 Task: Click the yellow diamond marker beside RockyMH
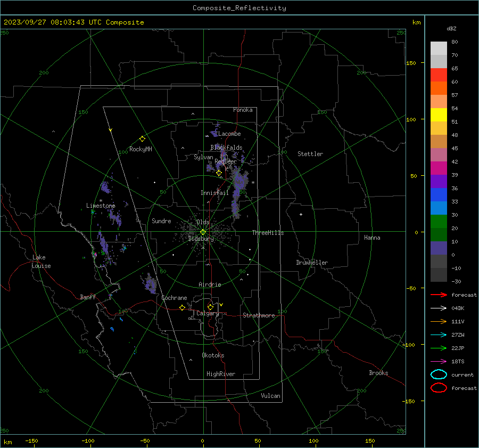142,139
